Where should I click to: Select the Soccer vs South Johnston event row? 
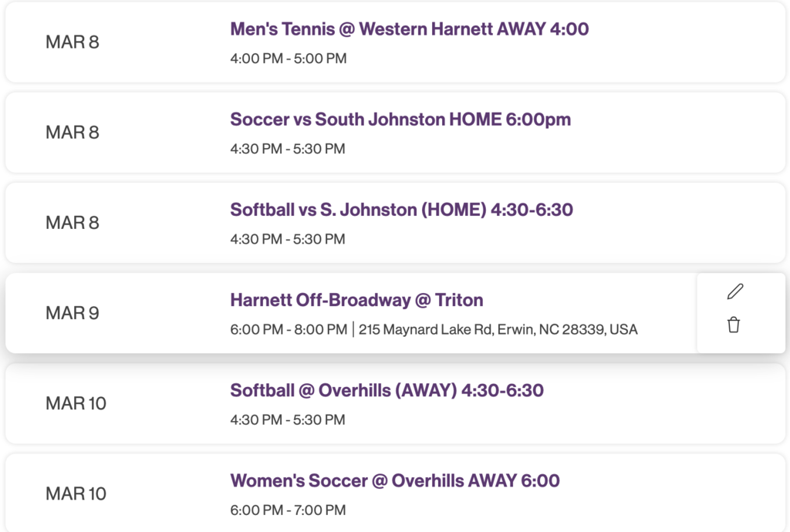395,132
